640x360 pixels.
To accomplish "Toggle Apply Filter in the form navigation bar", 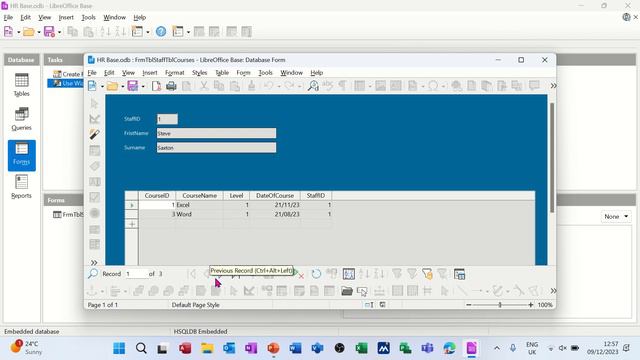I will pos(412,274).
